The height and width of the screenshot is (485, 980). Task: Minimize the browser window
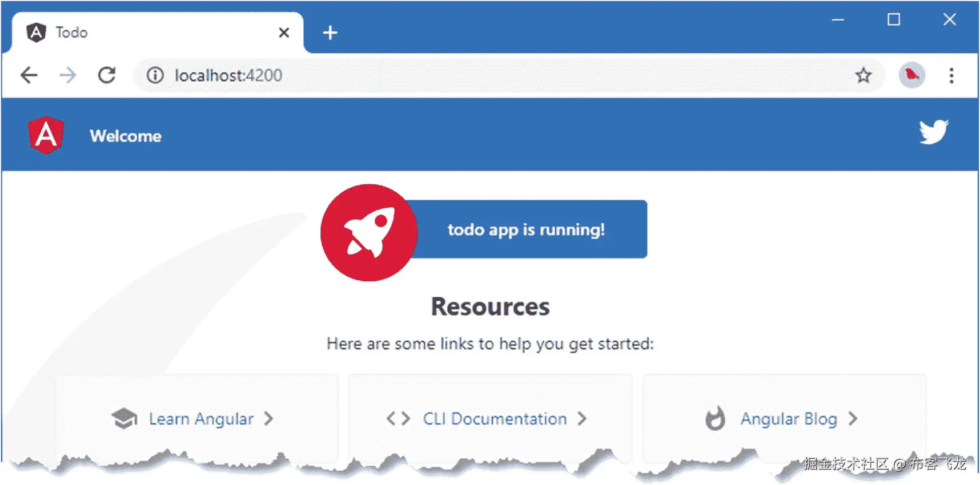[x=838, y=19]
